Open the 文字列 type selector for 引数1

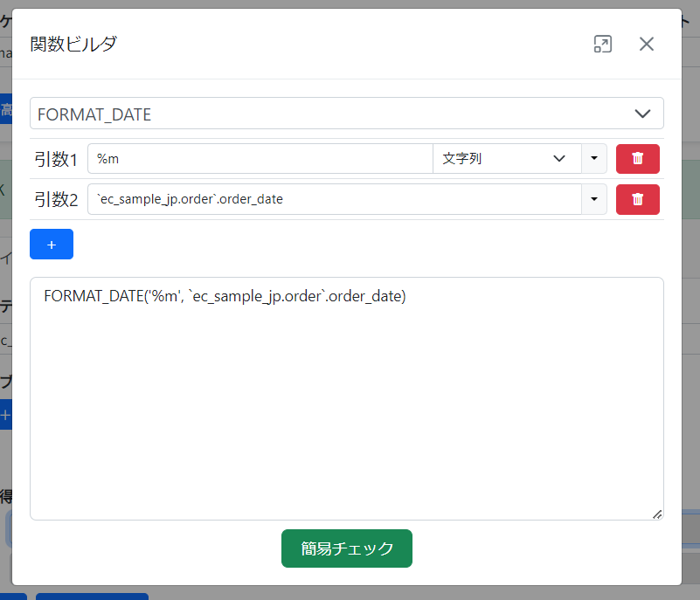pyautogui.click(x=506, y=159)
